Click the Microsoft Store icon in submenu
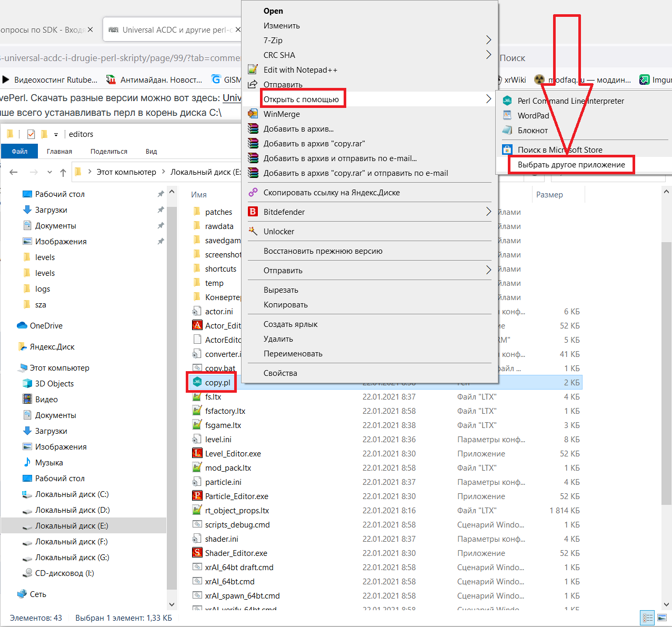The width and height of the screenshot is (672, 627). [507, 150]
